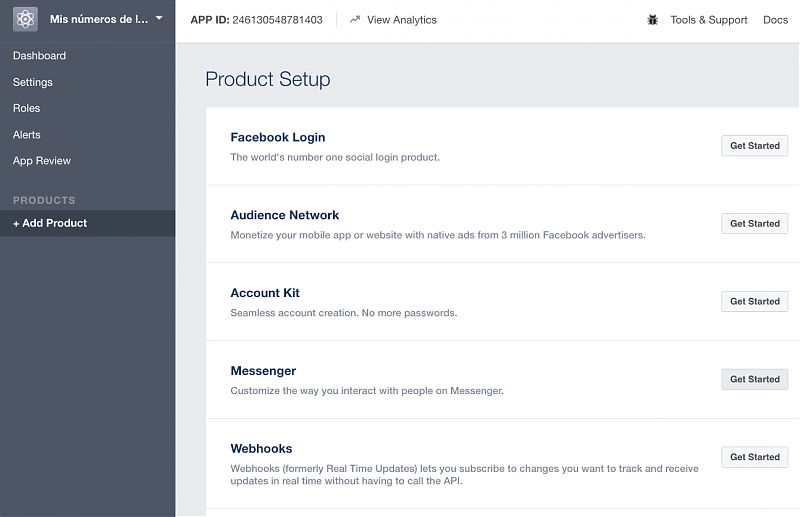Click the atom-shaped app icon
Image resolution: width=800 pixels, height=517 pixels.
25,19
